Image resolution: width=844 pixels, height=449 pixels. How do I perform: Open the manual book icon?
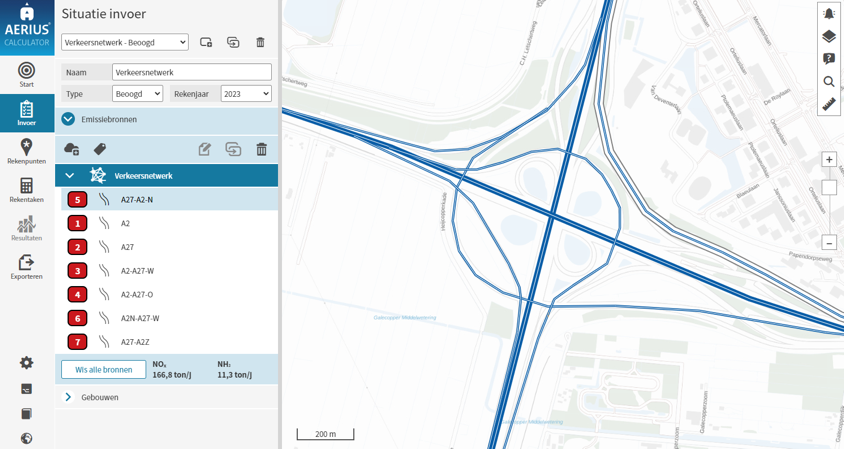tap(26, 413)
